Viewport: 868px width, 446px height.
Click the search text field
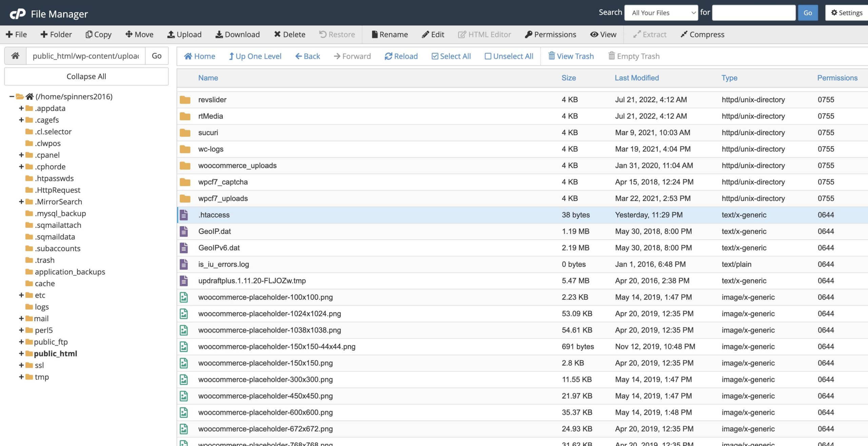point(754,13)
